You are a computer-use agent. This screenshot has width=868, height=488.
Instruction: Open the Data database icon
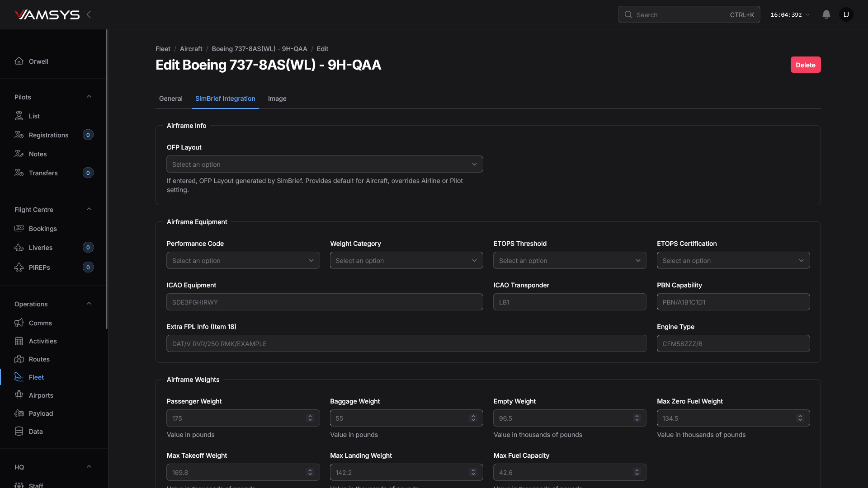[19, 432]
